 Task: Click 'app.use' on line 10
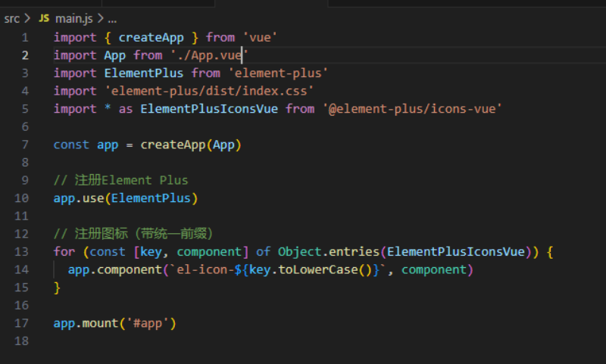[x=79, y=198]
